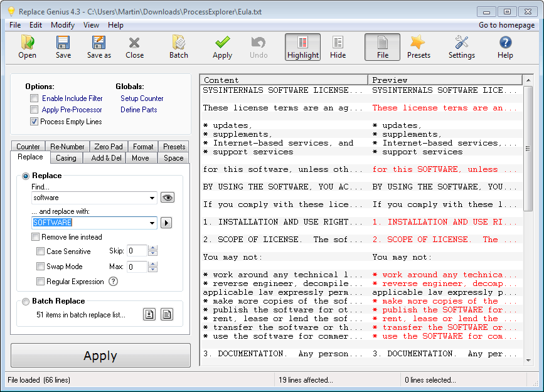The width and height of the screenshot is (544, 392).
Task: Click the vertical scrollbar thumb of content list
Action: click(528, 149)
